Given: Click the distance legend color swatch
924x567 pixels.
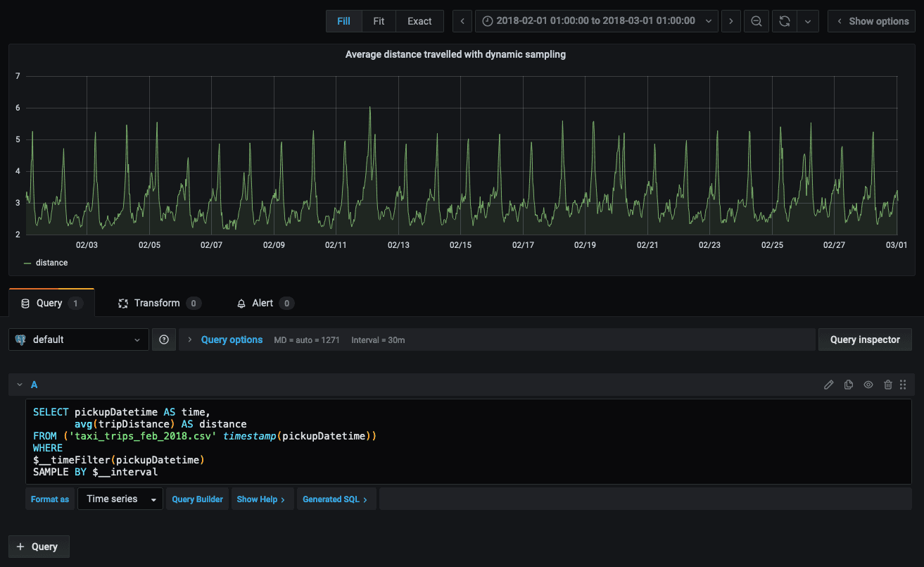Looking at the screenshot, I should coord(27,263).
